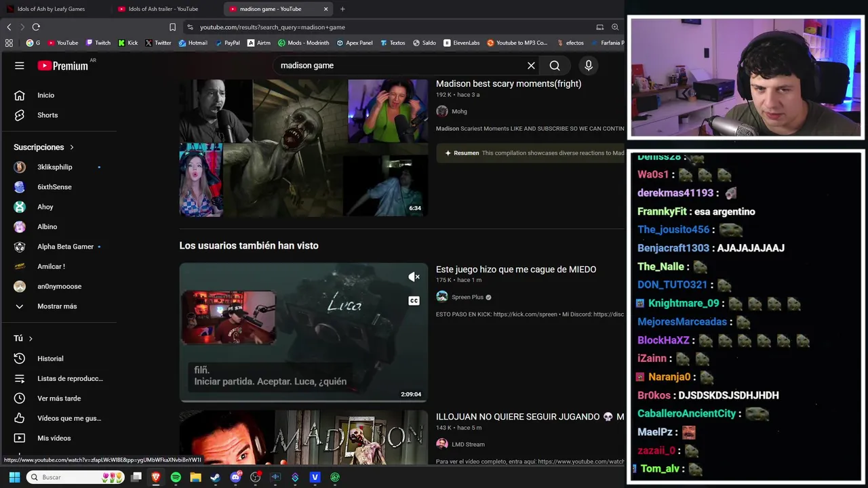Open browser apps grid in bookmarks bar
This screenshot has width=868, height=488.
[x=9, y=43]
